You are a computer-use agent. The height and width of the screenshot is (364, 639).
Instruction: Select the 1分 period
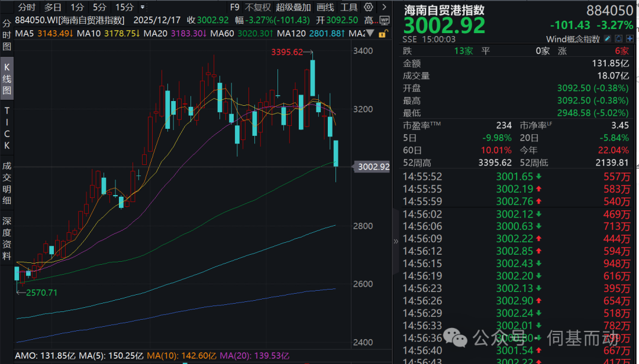(77, 7)
